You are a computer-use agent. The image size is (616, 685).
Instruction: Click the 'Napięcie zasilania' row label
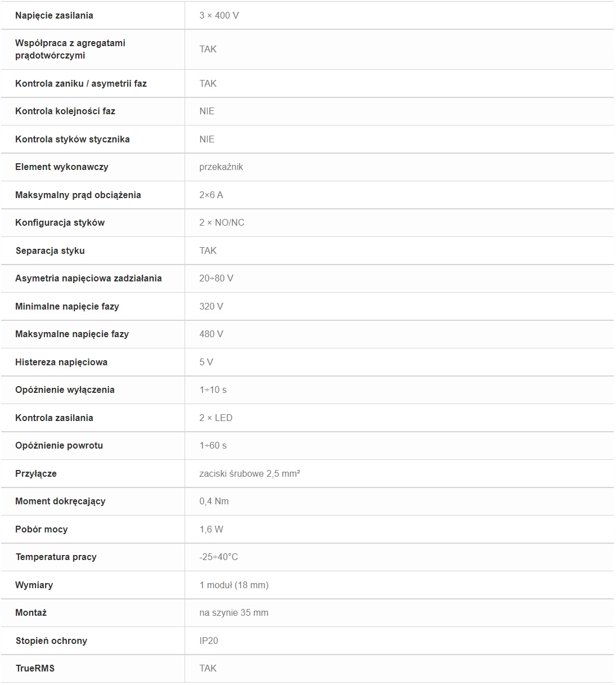click(x=54, y=16)
